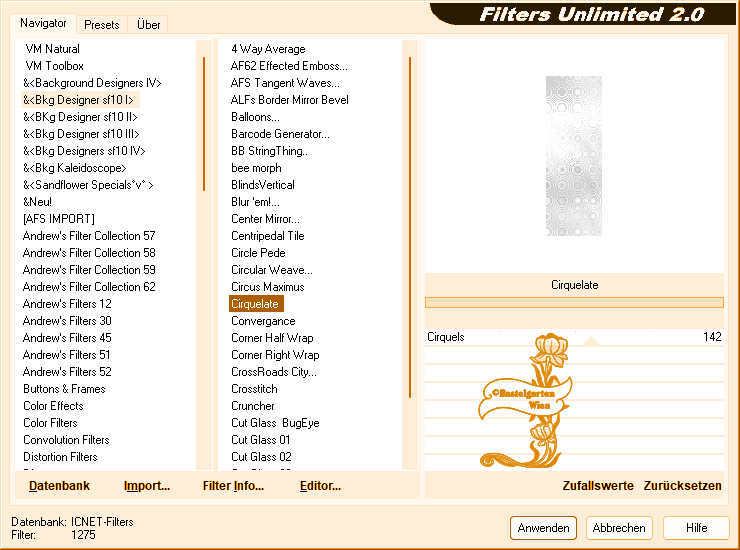The height and width of the screenshot is (550, 740).
Task: Click the Anwenden button
Action: [543, 528]
